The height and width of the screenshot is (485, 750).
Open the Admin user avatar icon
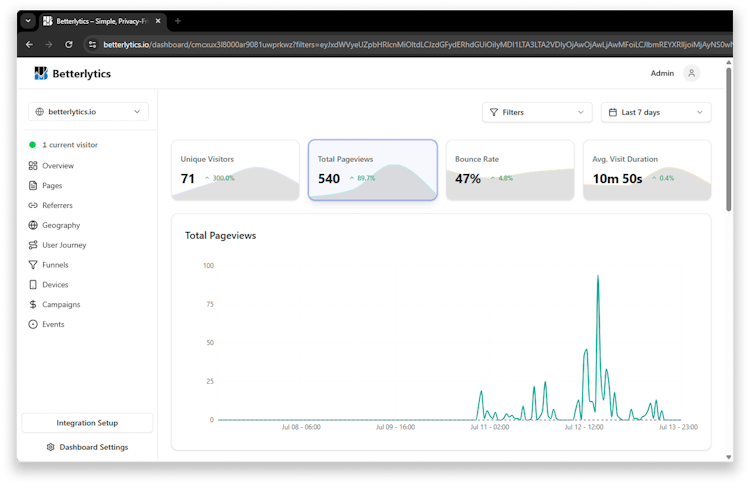point(691,73)
